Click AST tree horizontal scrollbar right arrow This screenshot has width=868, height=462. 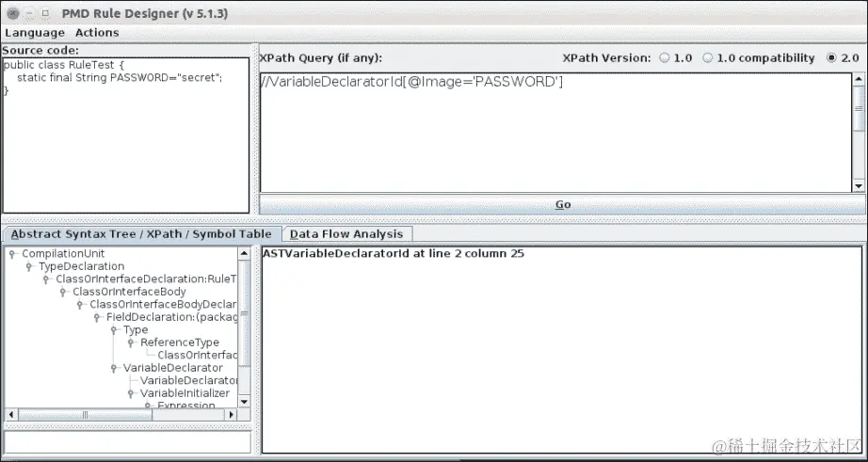click(232, 414)
